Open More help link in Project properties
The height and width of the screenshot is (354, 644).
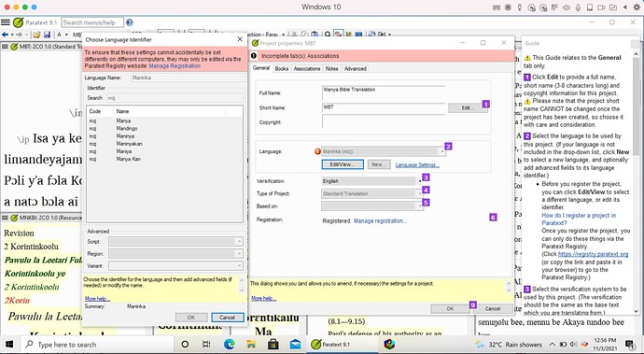tap(264, 298)
